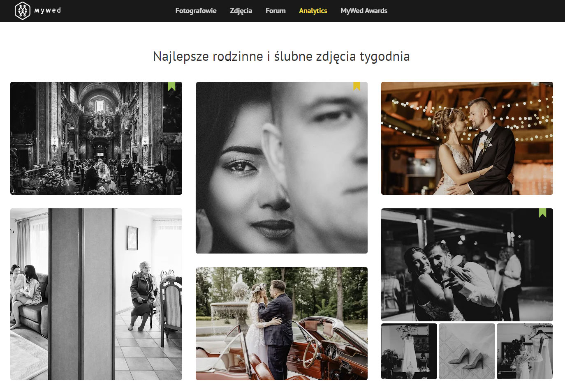Open the photo with the elderly woman seated

[96, 294]
